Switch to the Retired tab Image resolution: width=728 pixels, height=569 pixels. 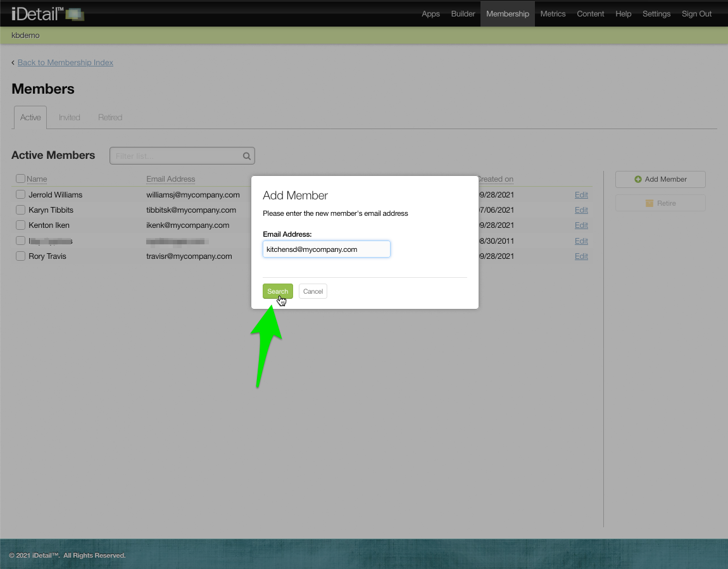click(110, 118)
